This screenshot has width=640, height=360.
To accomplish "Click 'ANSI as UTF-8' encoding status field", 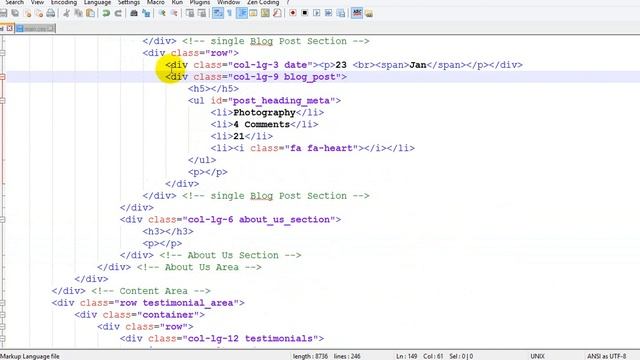I will pyautogui.click(x=607, y=356).
